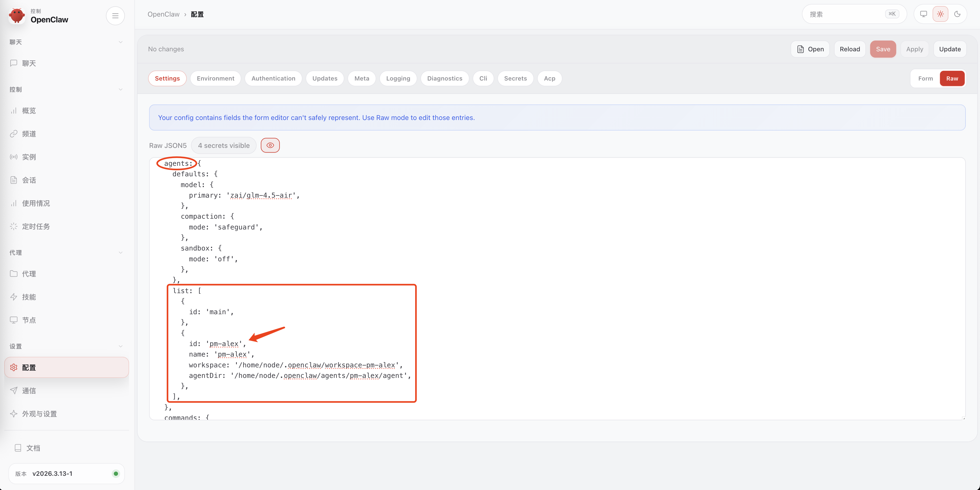The image size is (980, 490).
Task: Switch to dark moon theme
Action: coord(957,14)
